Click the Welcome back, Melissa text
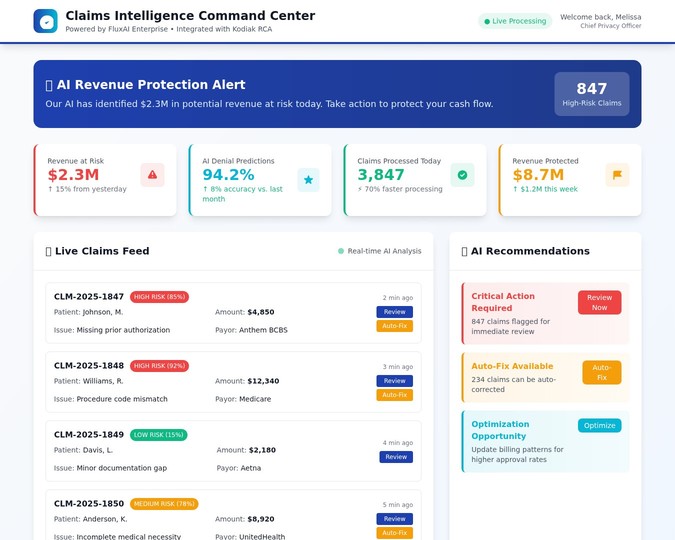Image resolution: width=675 pixels, height=540 pixels. click(x=601, y=17)
